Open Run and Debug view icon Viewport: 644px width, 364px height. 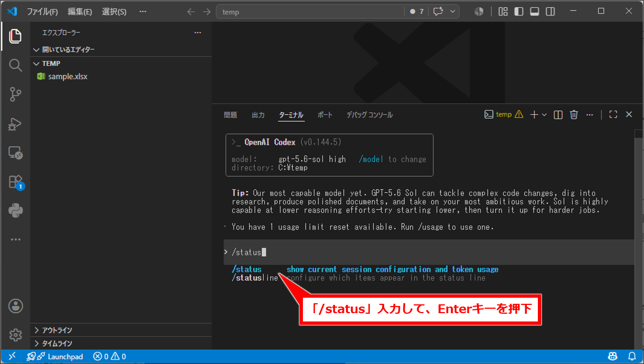click(15, 124)
